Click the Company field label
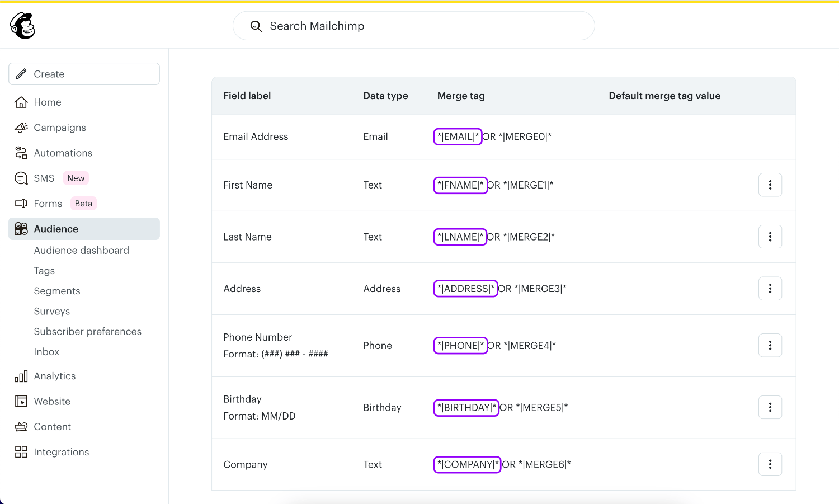 (246, 464)
